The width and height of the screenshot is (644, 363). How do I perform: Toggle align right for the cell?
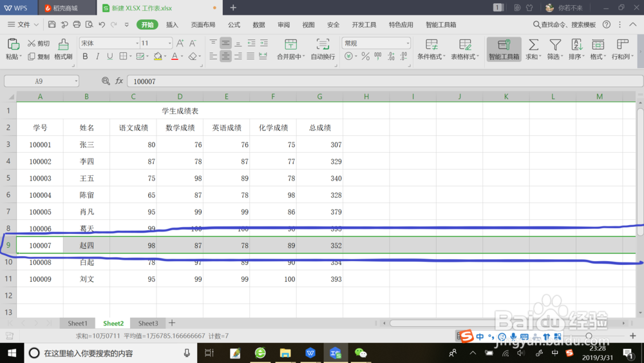(238, 56)
